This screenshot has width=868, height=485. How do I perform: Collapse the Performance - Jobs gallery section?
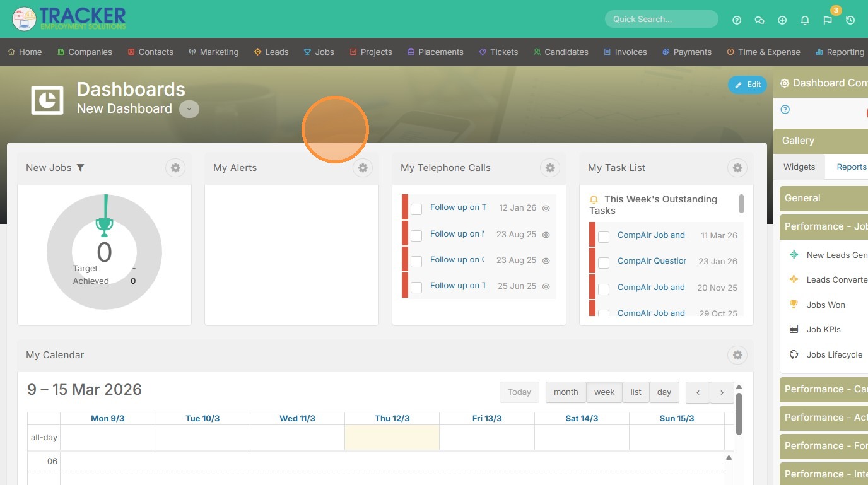[x=824, y=226]
